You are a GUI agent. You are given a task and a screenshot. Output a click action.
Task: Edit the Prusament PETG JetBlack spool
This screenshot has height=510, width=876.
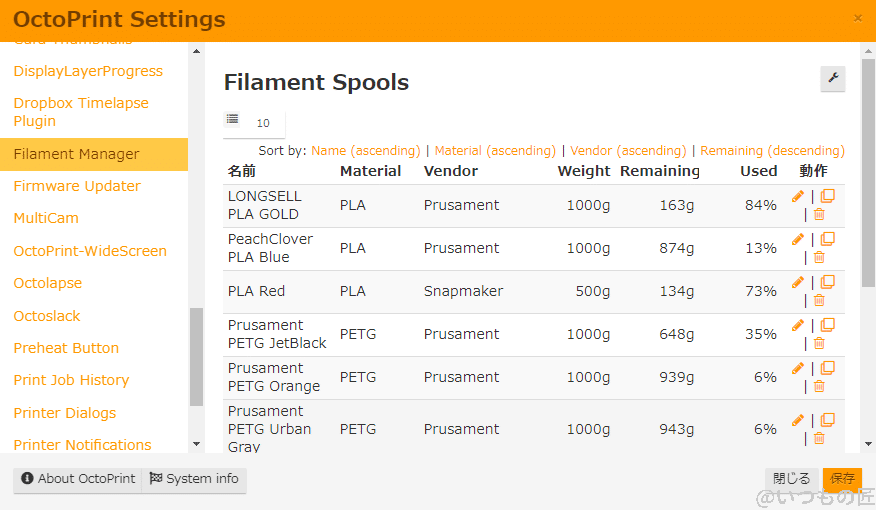point(797,326)
